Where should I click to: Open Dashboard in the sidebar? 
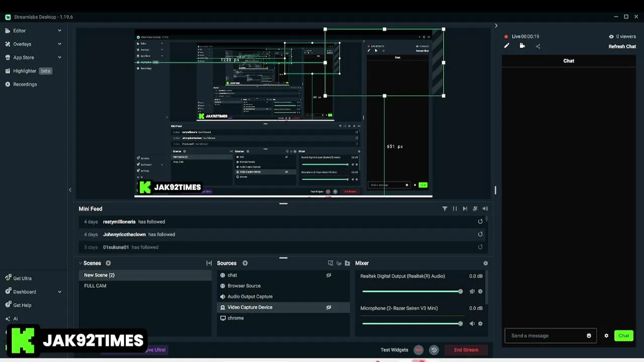click(x=24, y=292)
